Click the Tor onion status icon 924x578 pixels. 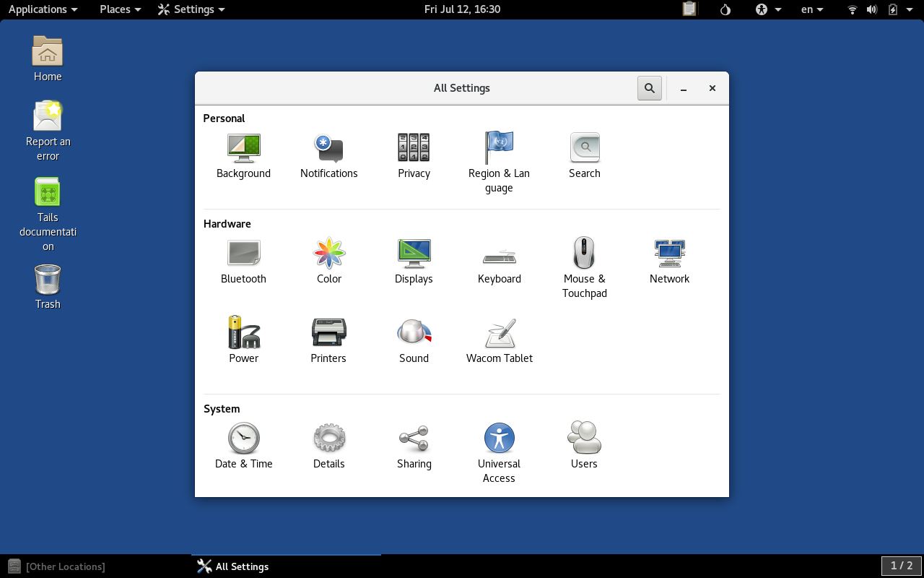pos(725,9)
